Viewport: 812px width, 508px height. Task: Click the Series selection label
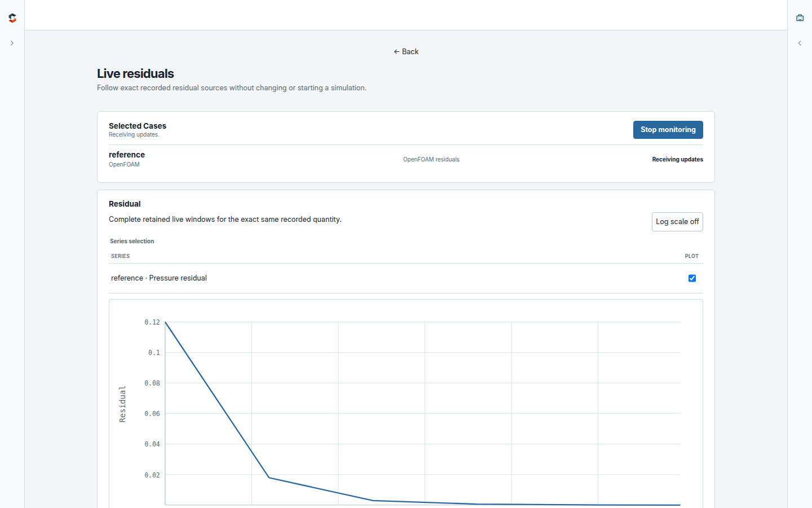point(132,241)
